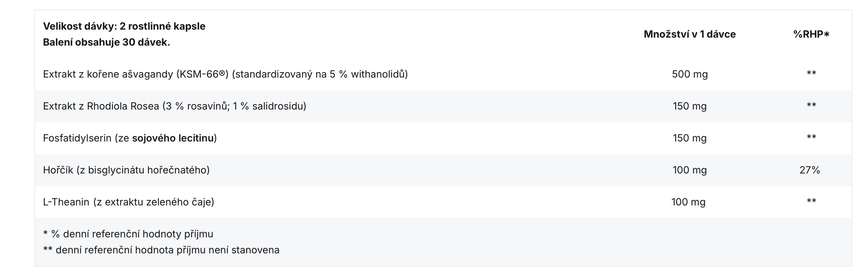The image size is (868, 275).
Task: Click the RHP asterisks in the ašvaganda row
Action: click(x=811, y=74)
